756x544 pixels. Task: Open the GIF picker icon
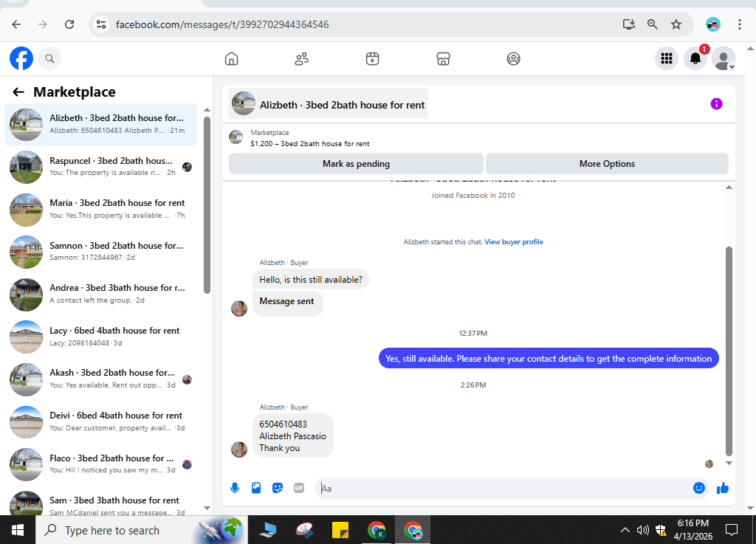coord(299,488)
